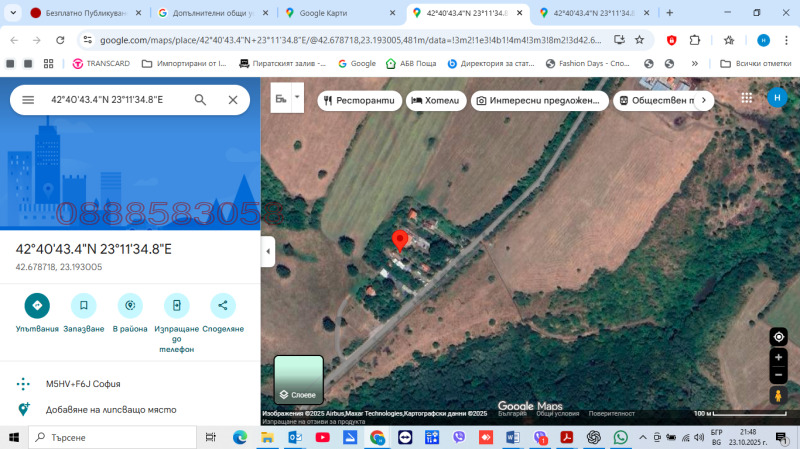
Task: Show more category chips with right chevron
Action: coord(704,101)
